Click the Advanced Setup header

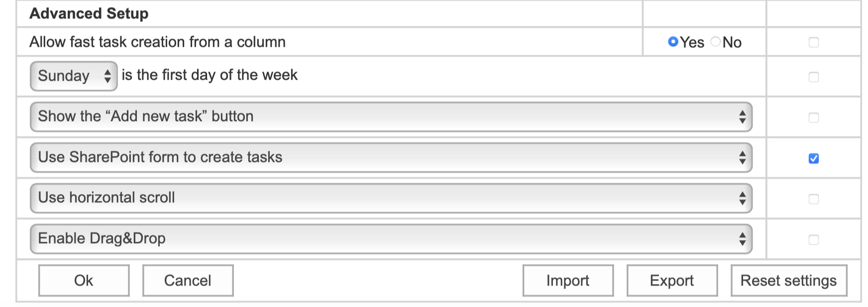pyautogui.click(x=89, y=13)
